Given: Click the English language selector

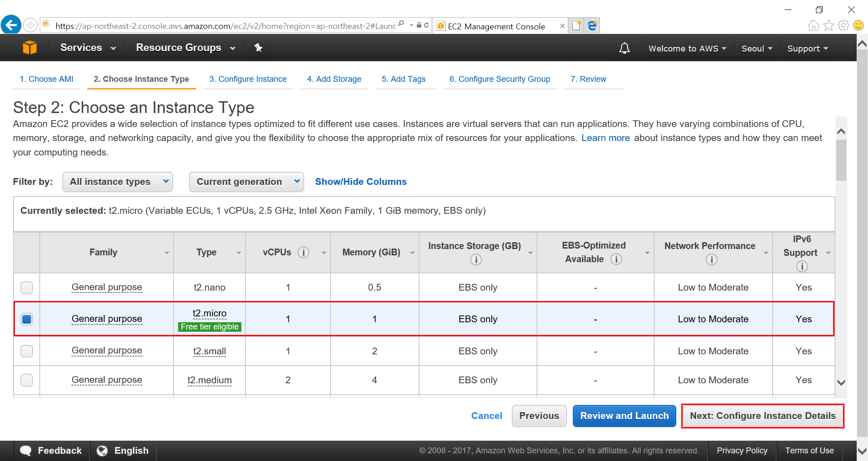Looking at the screenshot, I should (x=131, y=451).
